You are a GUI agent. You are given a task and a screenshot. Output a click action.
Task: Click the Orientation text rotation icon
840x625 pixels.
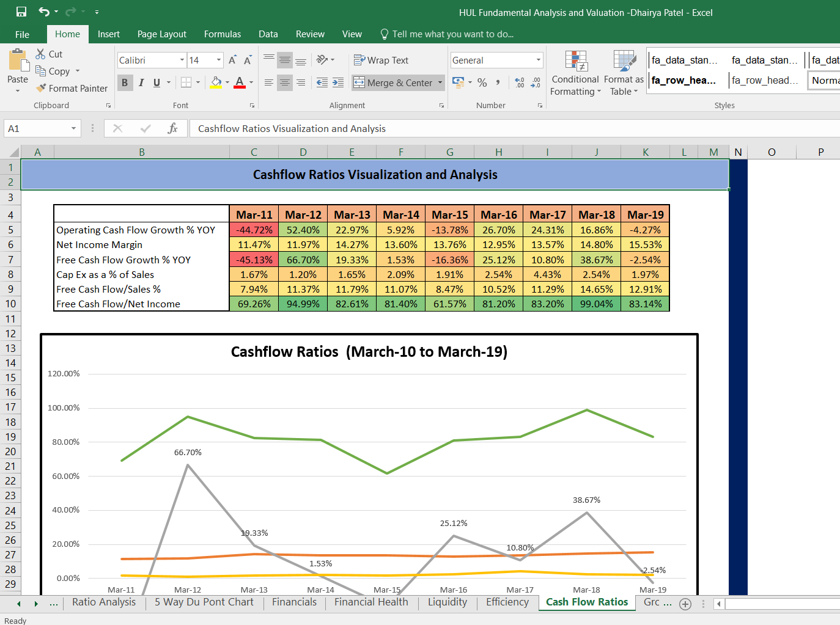click(322, 60)
